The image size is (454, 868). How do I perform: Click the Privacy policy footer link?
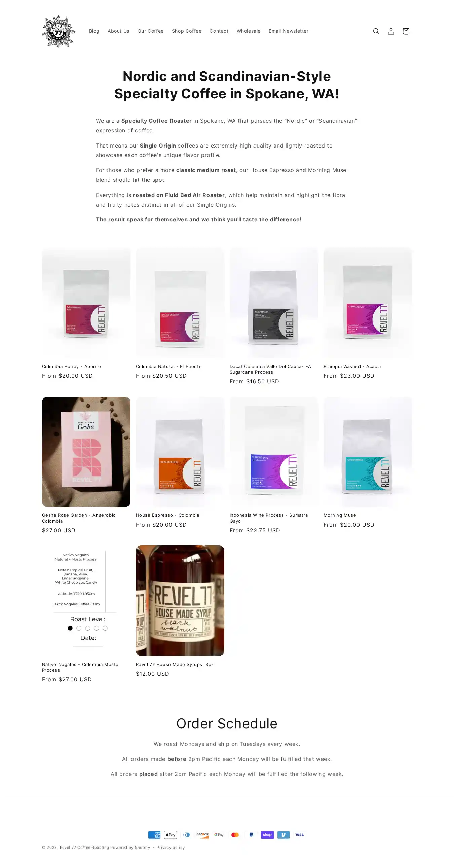coord(171,848)
